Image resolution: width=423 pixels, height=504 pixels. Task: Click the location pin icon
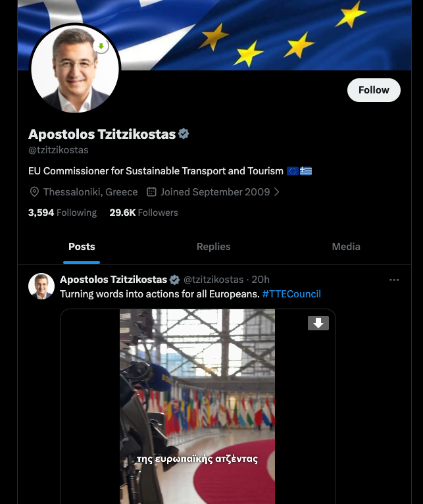(34, 192)
